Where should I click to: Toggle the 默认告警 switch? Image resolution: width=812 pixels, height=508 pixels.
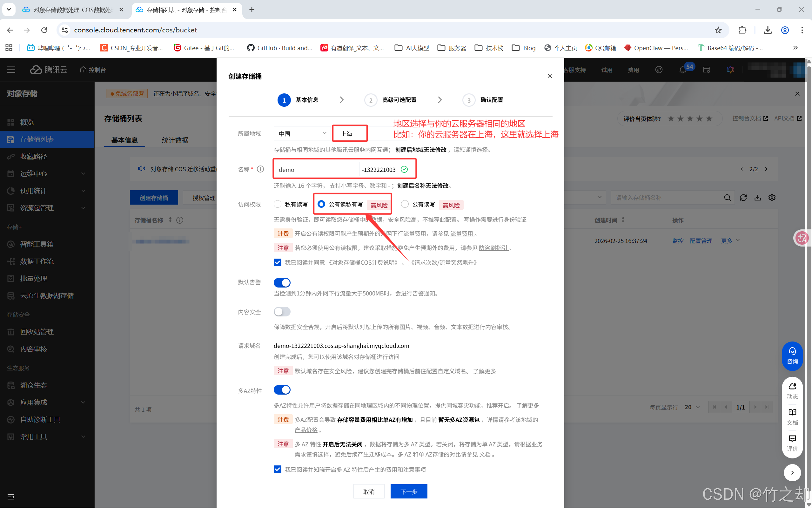(282, 282)
